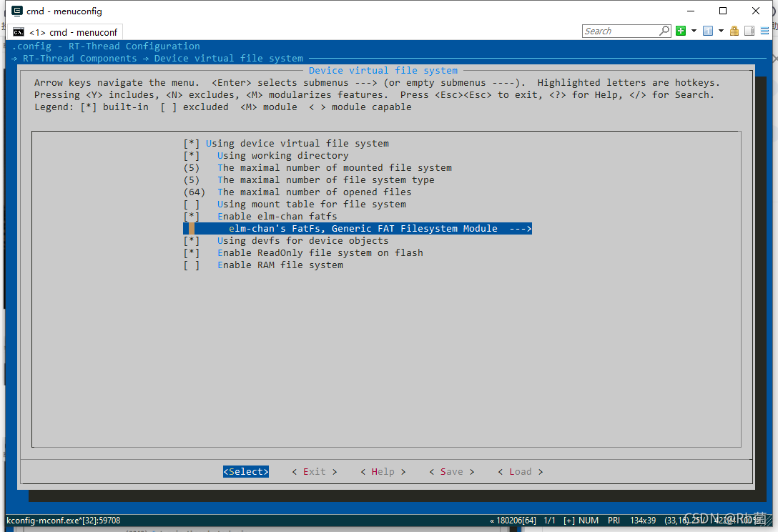
Task: Click the ---> arrow on highlighted FatFs row
Action: pos(521,229)
